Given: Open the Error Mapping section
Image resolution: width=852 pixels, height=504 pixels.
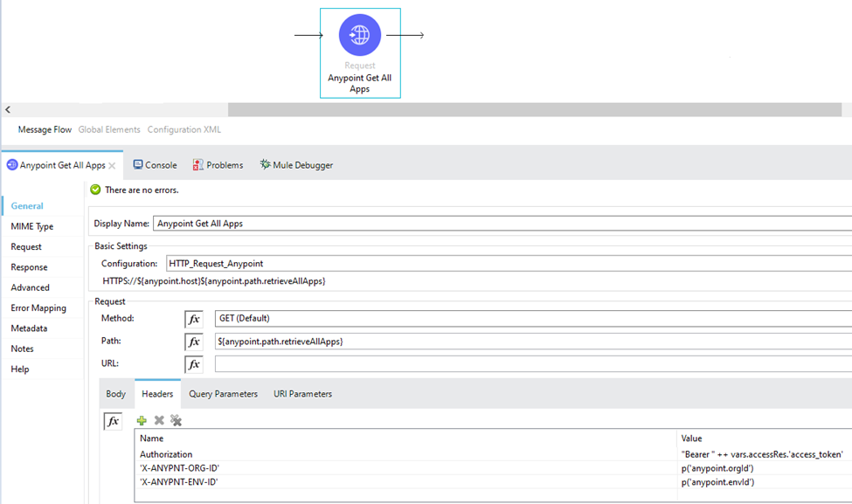Looking at the screenshot, I should click(38, 308).
